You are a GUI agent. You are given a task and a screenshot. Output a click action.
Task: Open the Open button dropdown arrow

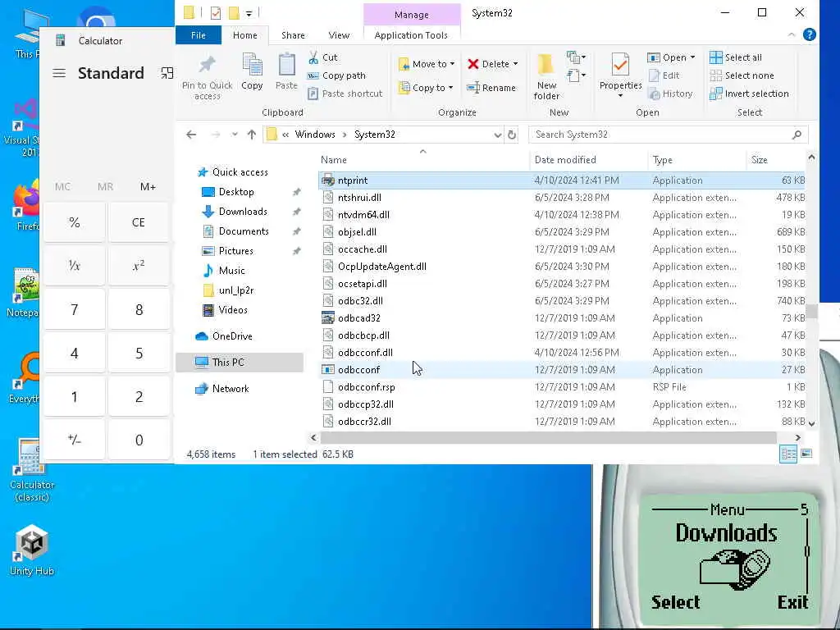692,57
